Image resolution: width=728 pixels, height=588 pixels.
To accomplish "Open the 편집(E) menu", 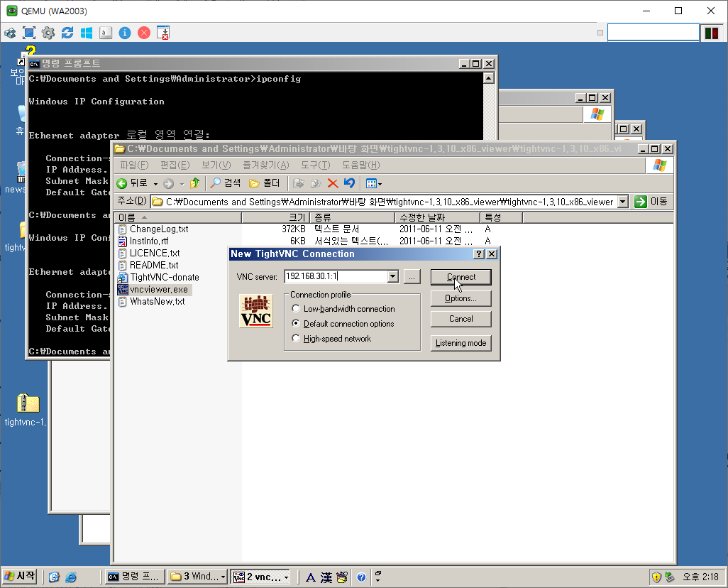I will (175, 165).
